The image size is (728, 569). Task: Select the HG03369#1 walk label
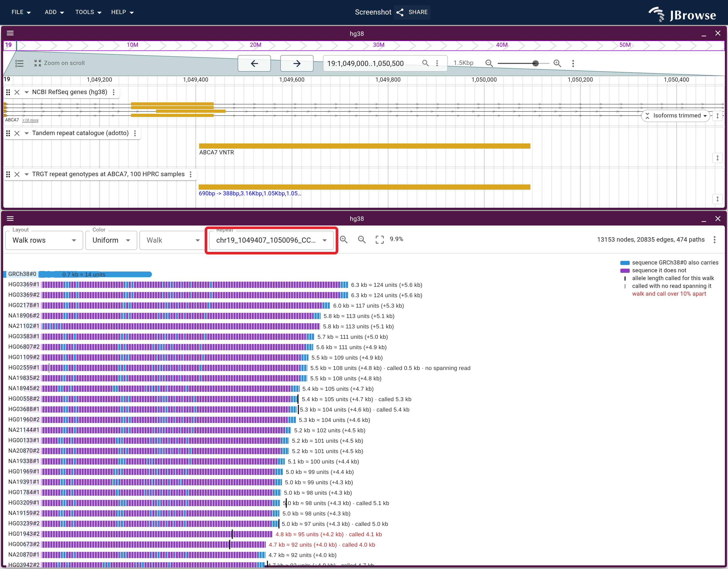click(24, 284)
